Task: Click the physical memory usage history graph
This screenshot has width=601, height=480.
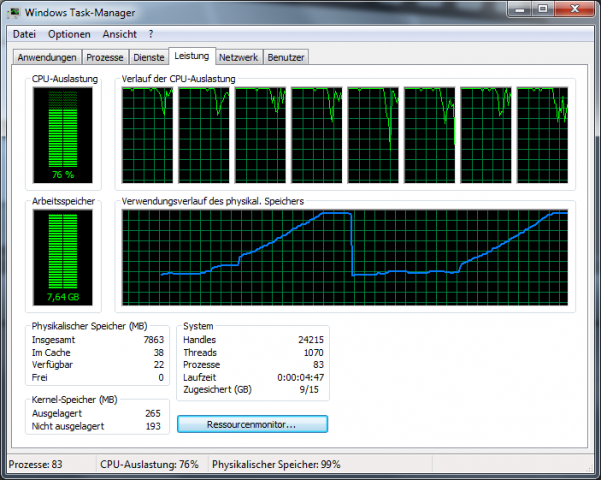Action: click(x=344, y=257)
